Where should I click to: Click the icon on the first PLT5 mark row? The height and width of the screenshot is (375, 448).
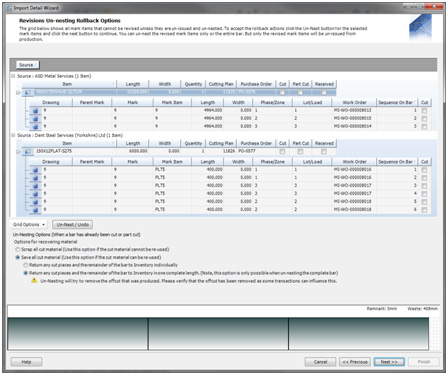click(35, 170)
